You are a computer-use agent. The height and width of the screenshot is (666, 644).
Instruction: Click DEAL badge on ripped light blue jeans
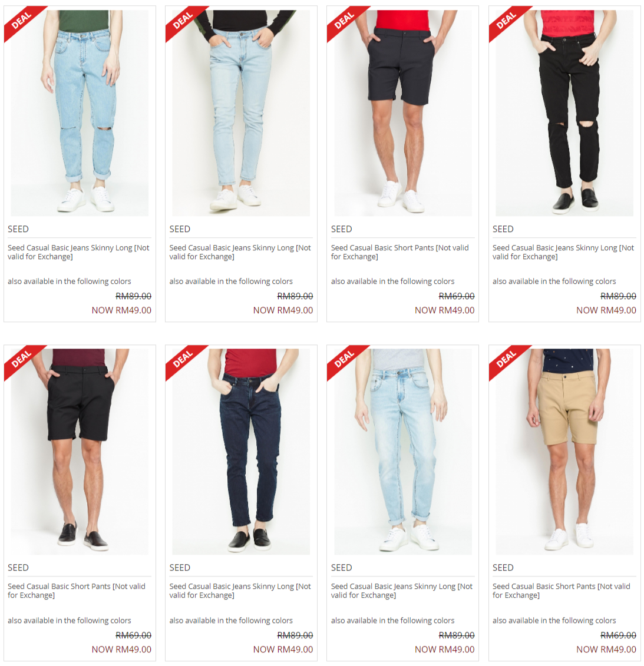(x=24, y=22)
